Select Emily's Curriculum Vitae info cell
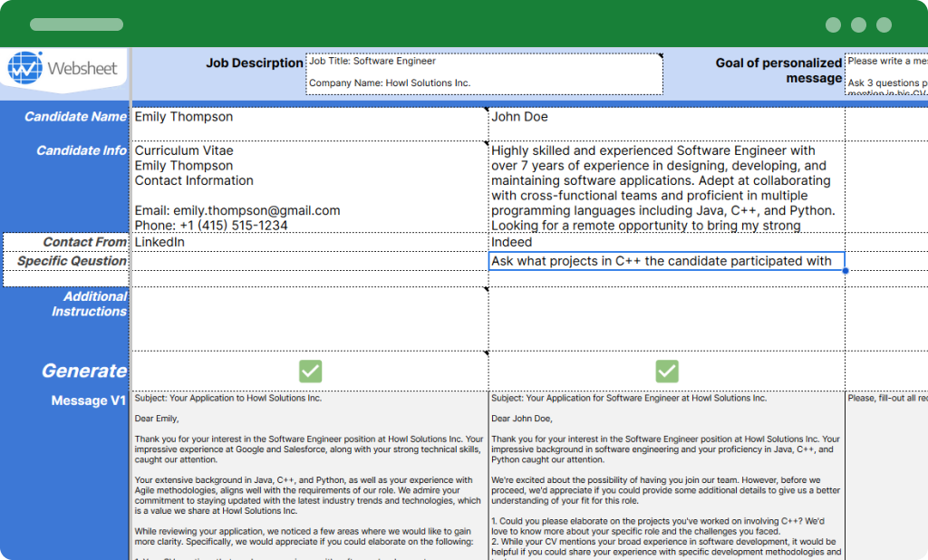Screen dimensions: 928x560 click(x=310, y=187)
